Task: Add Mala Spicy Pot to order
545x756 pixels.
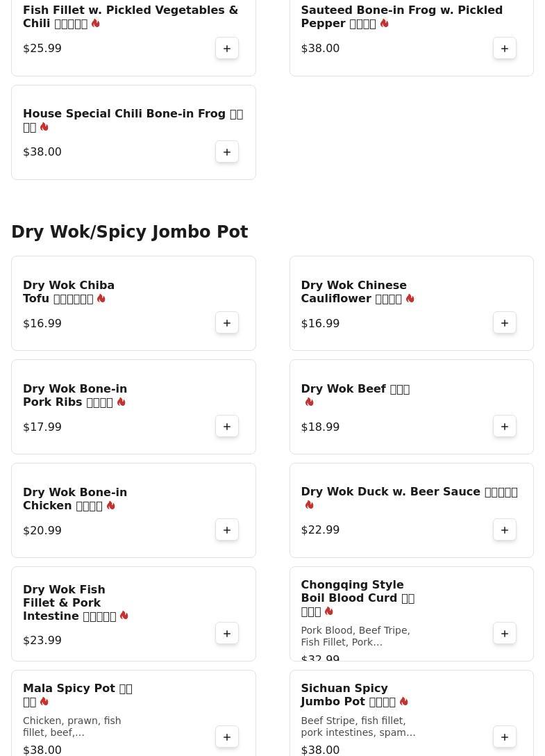Action: [x=227, y=737]
